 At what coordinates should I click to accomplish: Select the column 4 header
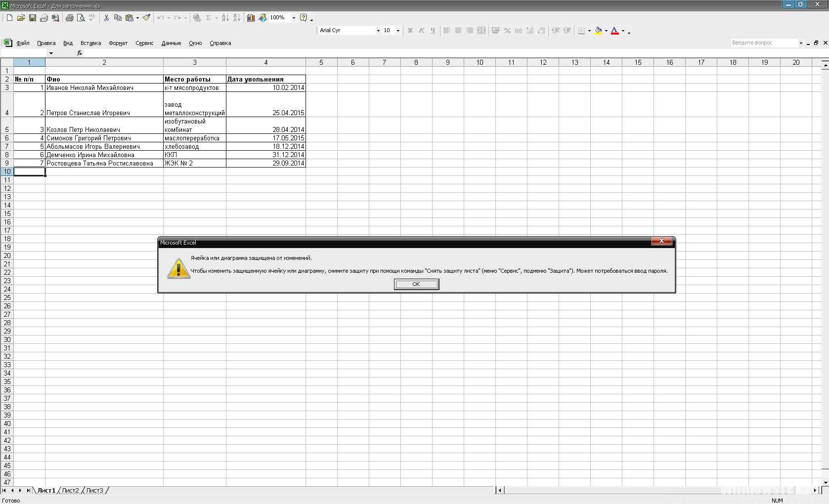(265, 62)
